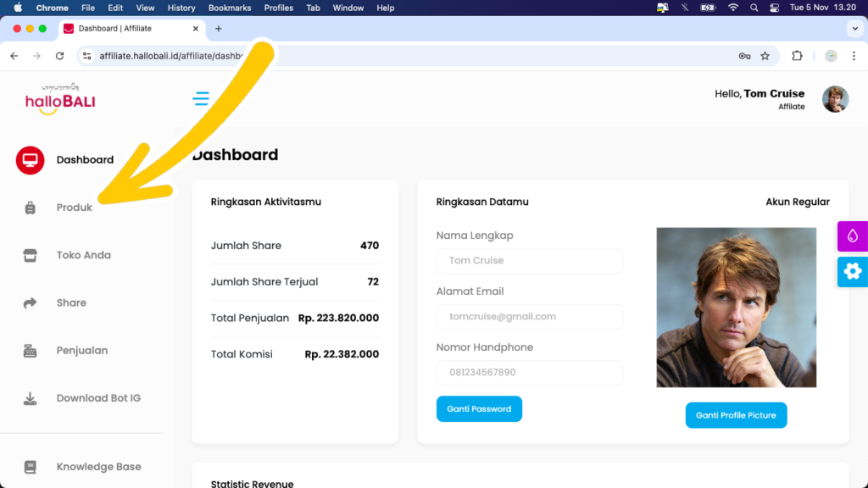
Task: Click the Alamat Email input field
Action: (530, 317)
